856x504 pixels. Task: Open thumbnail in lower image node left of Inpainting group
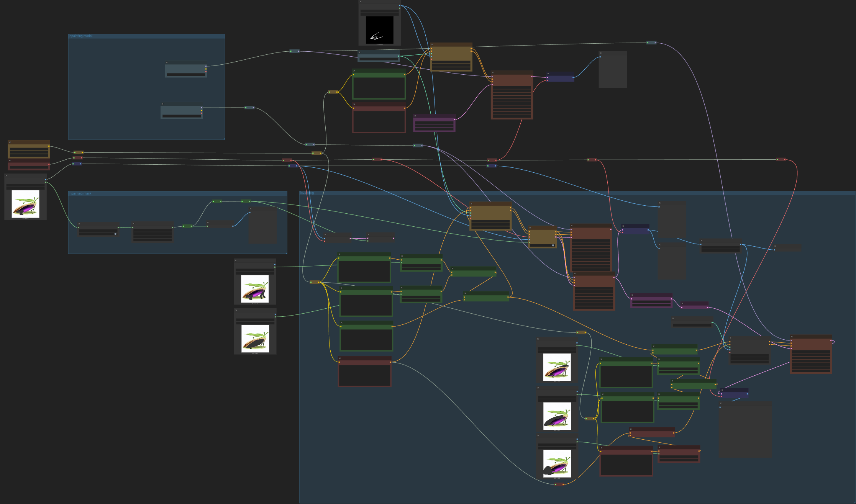coord(255,339)
